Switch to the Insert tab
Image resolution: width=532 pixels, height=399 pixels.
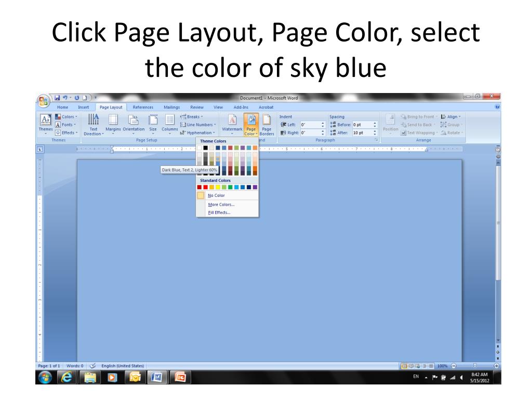point(84,107)
